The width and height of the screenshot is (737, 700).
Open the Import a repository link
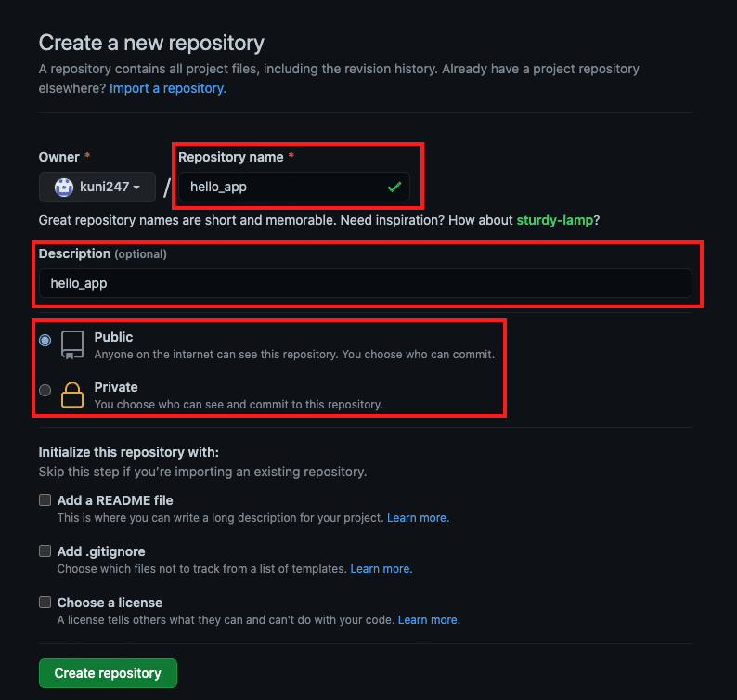pos(168,88)
